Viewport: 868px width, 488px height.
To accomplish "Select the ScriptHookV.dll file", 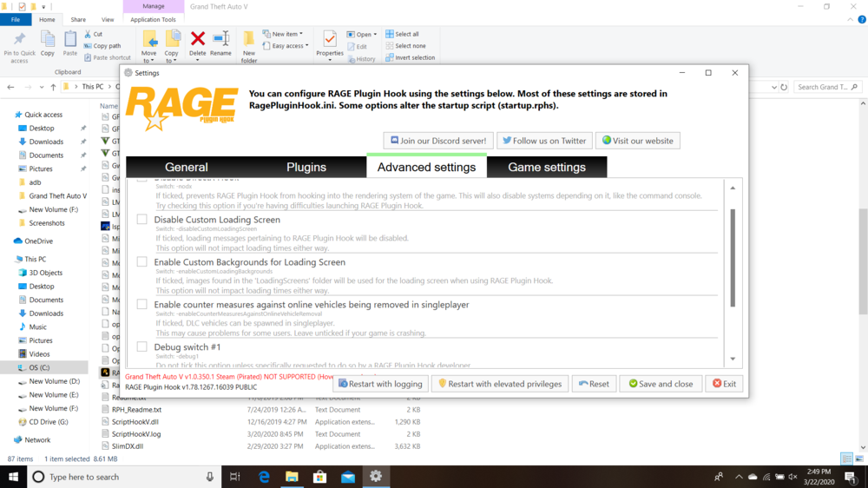I will coord(135,422).
